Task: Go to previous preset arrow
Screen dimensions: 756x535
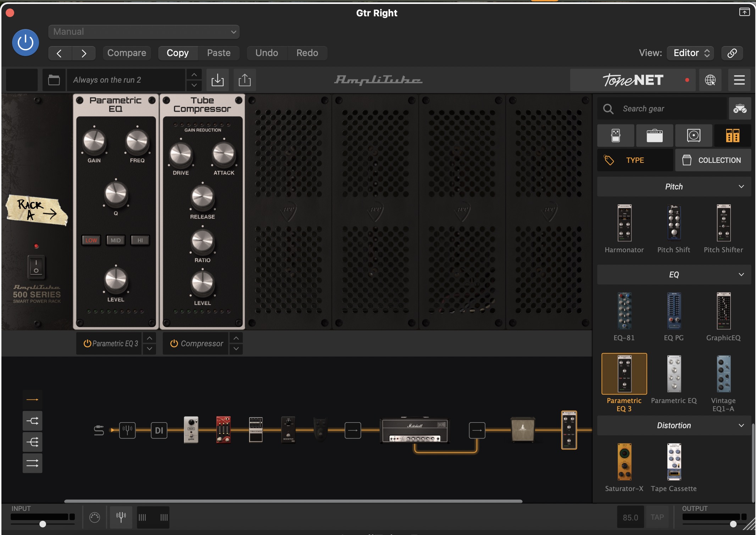Action: pos(60,53)
